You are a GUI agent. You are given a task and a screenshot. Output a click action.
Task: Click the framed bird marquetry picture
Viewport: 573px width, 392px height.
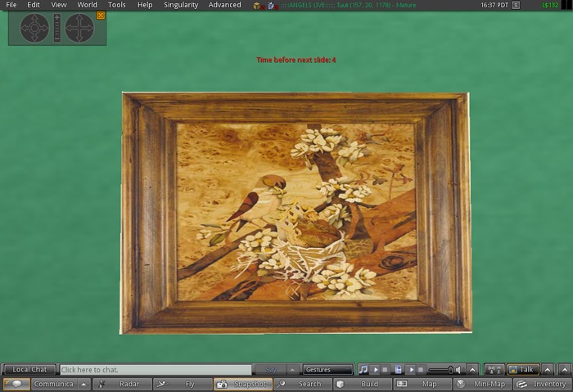click(x=296, y=213)
